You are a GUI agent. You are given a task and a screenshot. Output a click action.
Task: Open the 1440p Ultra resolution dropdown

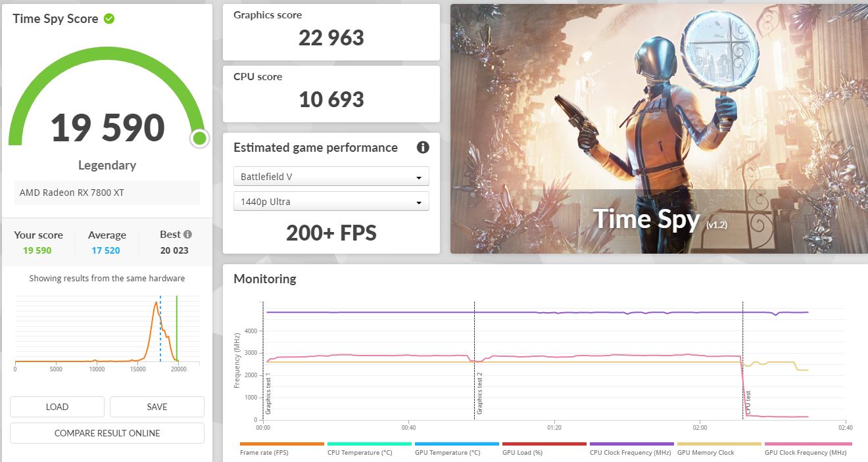(x=331, y=202)
